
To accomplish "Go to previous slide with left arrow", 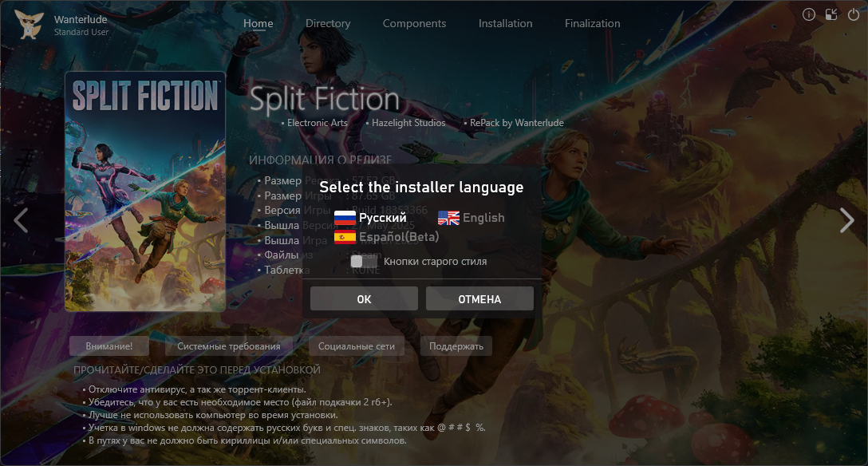I will pyautogui.click(x=21, y=220).
